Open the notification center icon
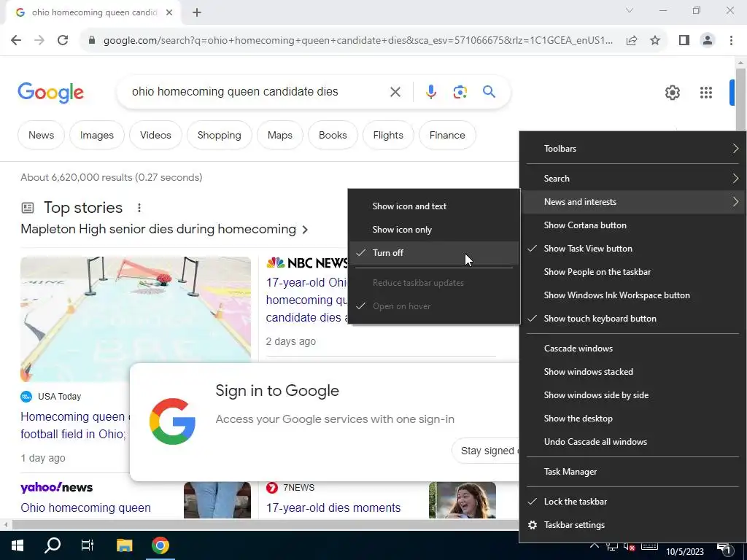 [724, 548]
